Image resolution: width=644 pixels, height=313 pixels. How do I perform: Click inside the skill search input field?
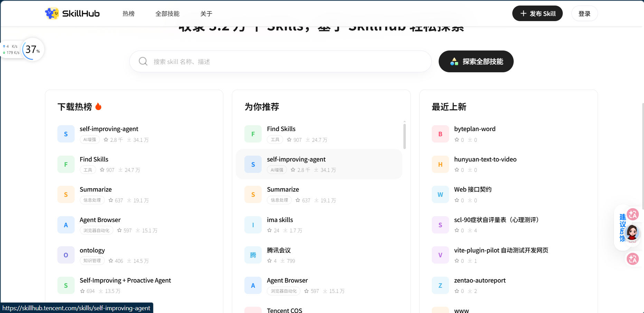coord(280,61)
